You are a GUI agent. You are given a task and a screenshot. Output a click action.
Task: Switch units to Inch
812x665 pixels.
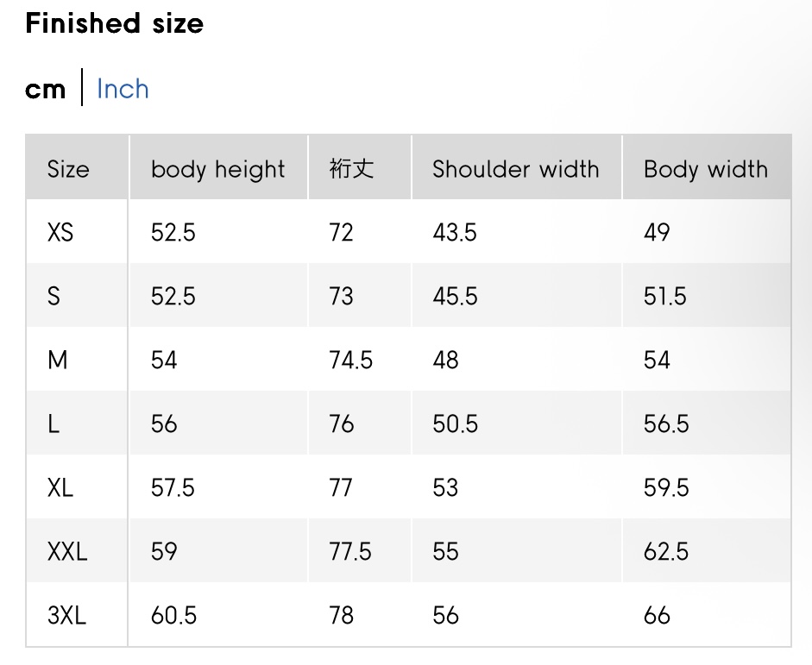pyautogui.click(x=123, y=89)
